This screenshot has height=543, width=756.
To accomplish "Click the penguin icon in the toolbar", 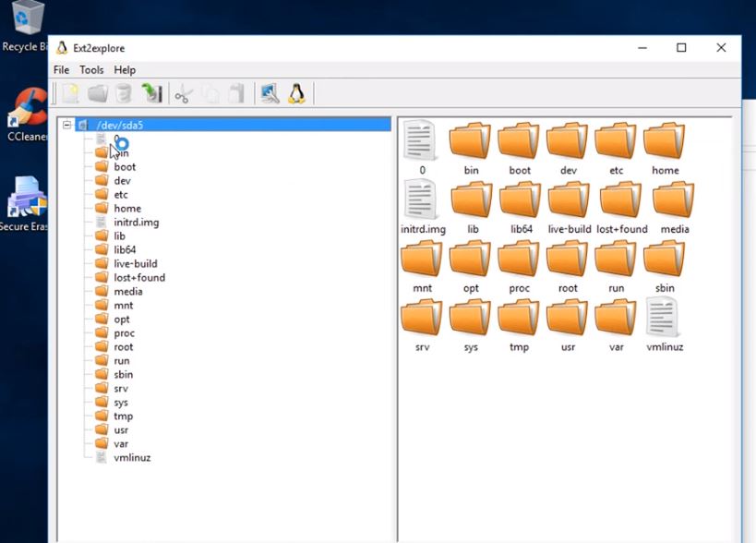I will click(x=296, y=93).
